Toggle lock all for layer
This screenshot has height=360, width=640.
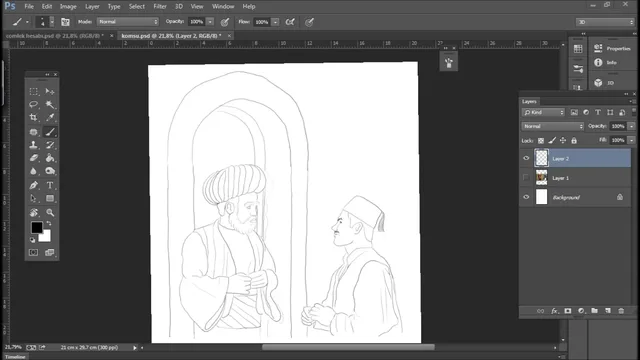point(574,140)
